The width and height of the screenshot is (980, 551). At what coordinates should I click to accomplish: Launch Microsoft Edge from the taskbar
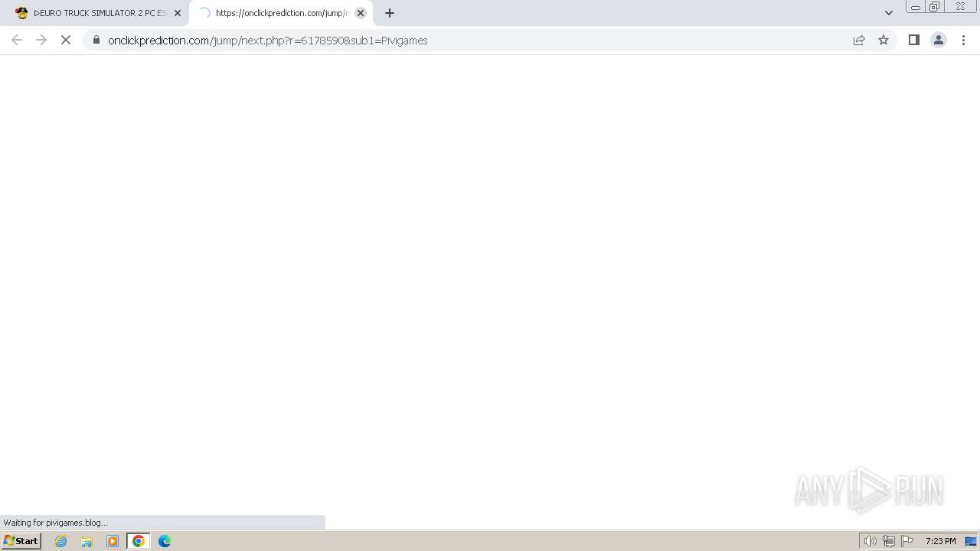(165, 541)
